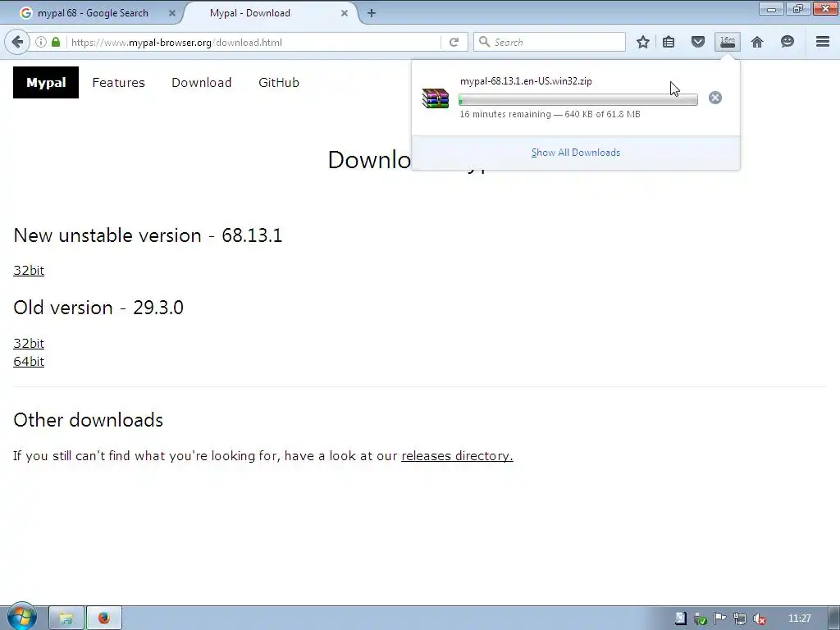Download the old version 29.3.0 32bit build

tap(29, 343)
